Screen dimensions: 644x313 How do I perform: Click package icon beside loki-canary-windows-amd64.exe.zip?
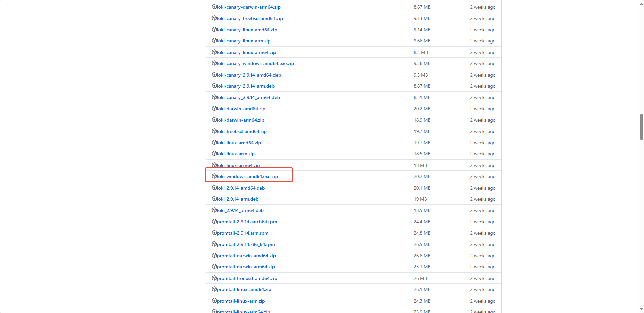pos(214,63)
